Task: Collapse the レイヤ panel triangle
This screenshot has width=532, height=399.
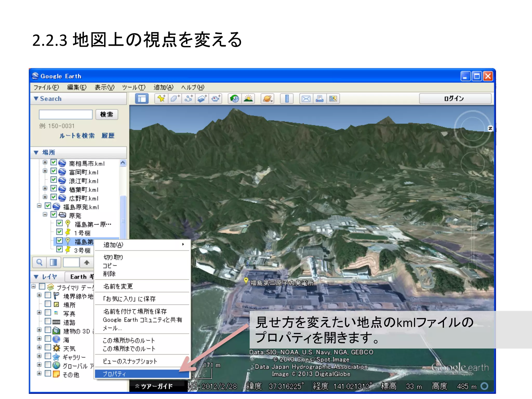Action: point(36,277)
